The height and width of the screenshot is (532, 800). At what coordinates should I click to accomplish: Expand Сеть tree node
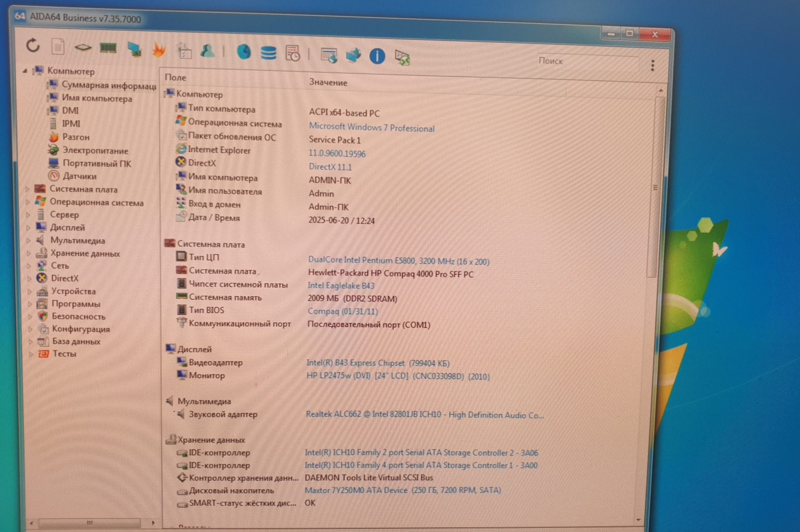29,266
